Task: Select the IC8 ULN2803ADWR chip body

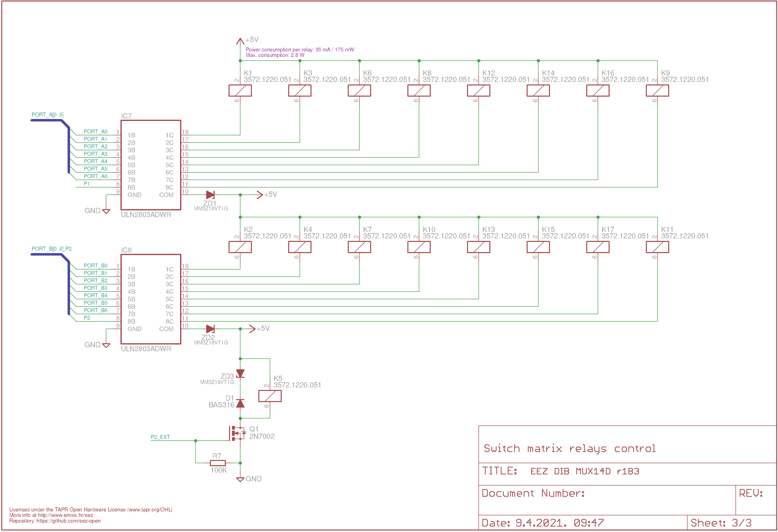Action: (x=151, y=299)
